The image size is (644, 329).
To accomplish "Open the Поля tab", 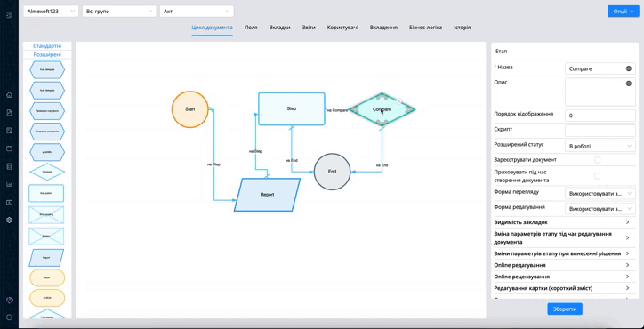I will tap(251, 28).
